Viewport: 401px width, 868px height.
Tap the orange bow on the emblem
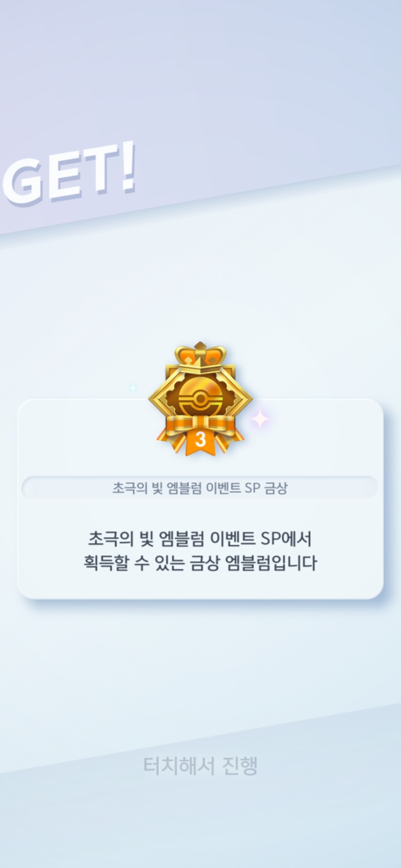tap(200, 427)
